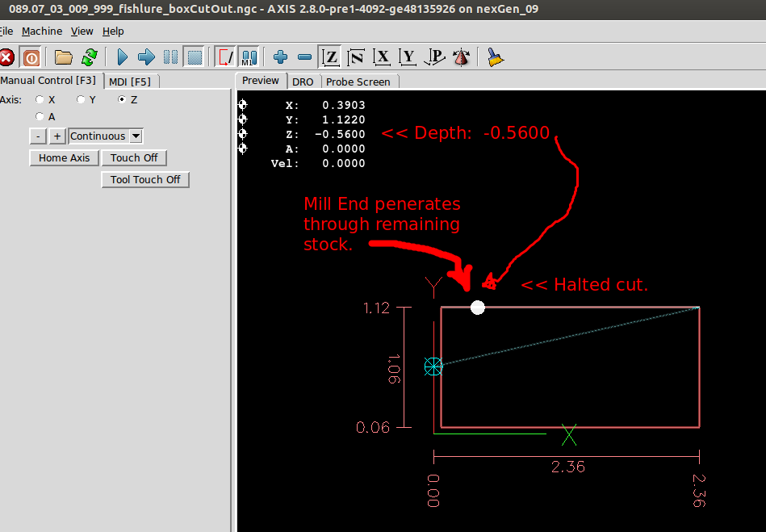Toggle machine power button
Screen dimensions: 766x532
point(31,57)
